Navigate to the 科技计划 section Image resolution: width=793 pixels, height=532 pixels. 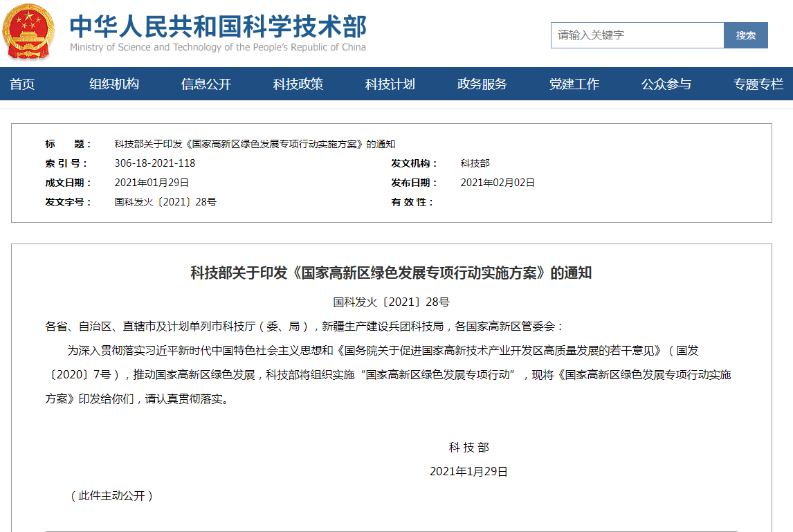(390, 84)
